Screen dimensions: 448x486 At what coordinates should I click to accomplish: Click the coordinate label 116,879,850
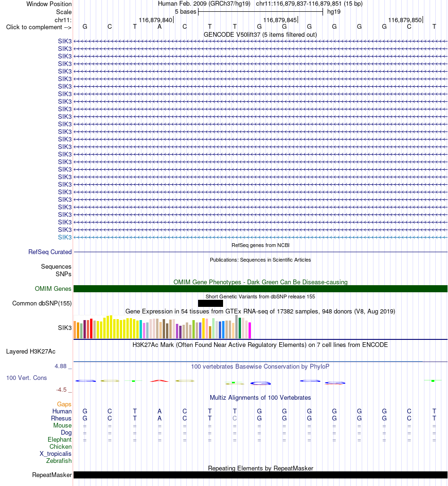tap(405, 20)
